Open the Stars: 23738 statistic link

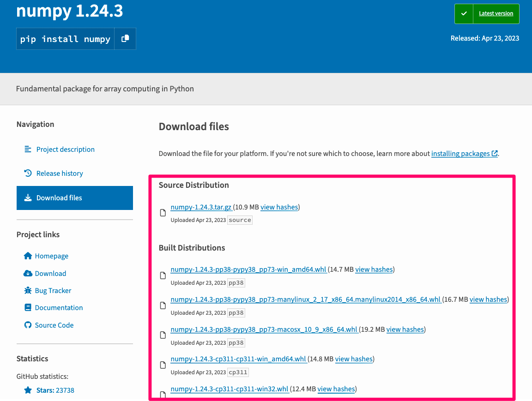point(55,390)
